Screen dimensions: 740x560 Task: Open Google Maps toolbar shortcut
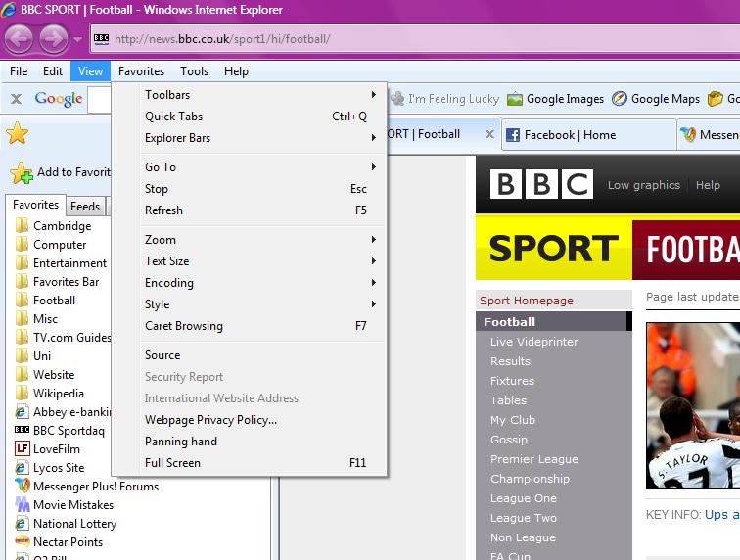point(656,99)
